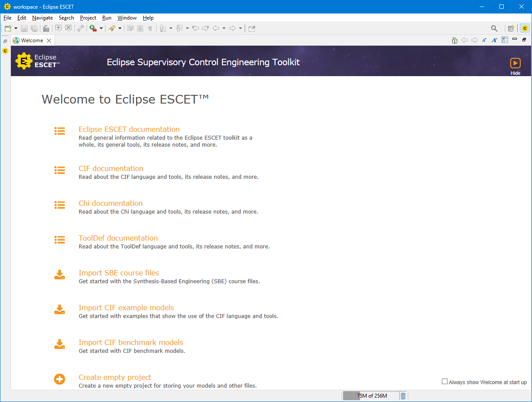Click the Home icon in Welcome toolbar
Image resolution: width=532 pixels, height=402 pixels.
[x=455, y=40]
